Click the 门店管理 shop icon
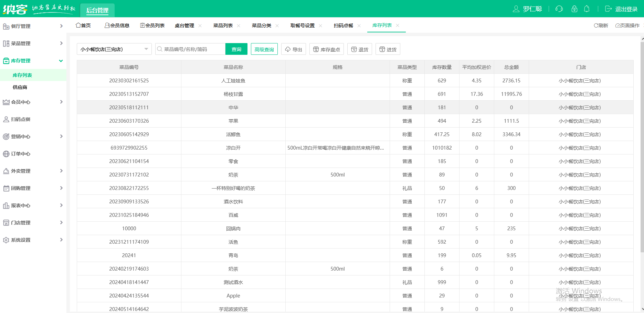The width and height of the screenshot is (644, 313). point(6,223)
